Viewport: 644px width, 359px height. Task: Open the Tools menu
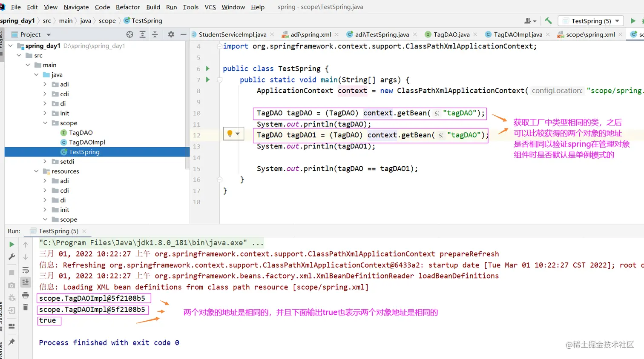click(x=191, y=7)
